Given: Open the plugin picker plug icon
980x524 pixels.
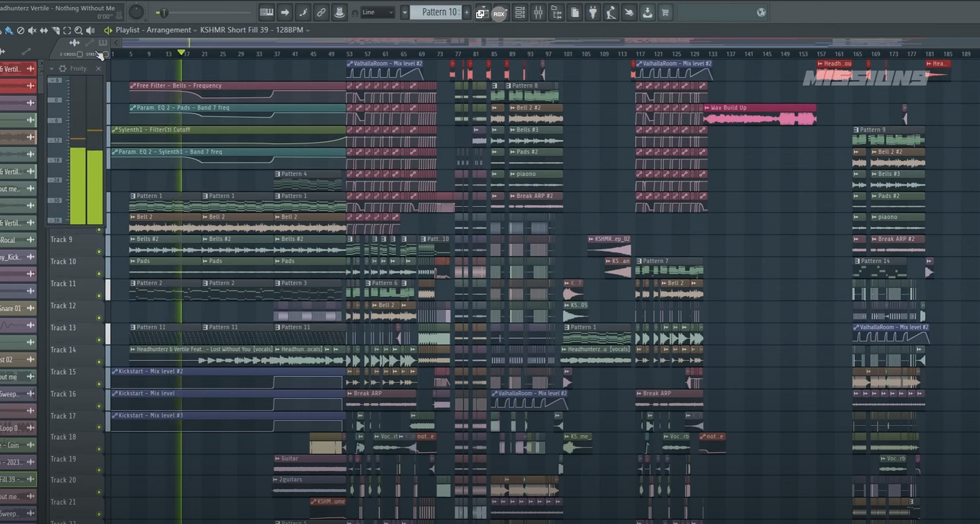Looking at the screenshot, I should [593, 12].
